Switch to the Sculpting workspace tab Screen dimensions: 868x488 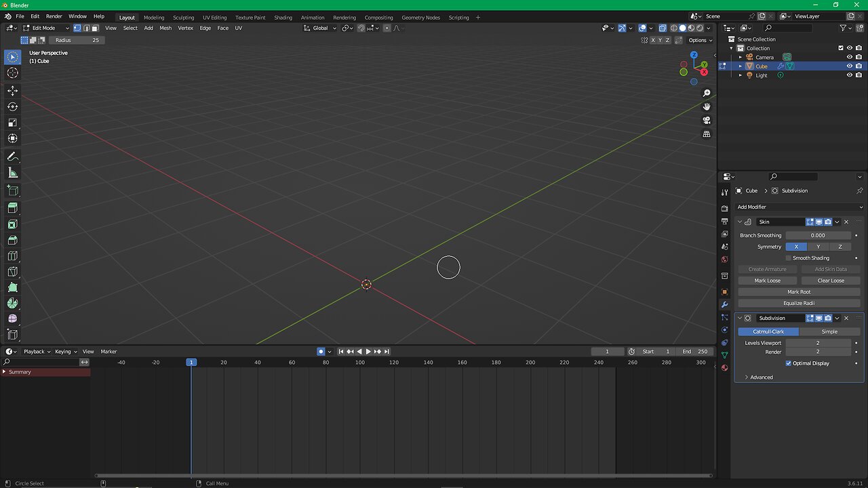click(183, 18)
